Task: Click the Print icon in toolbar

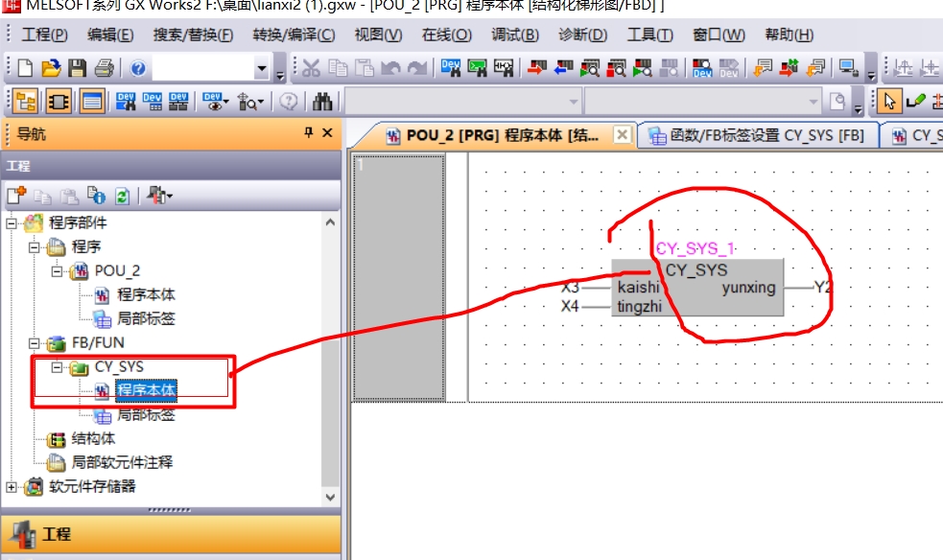Action: (x=104, y=68)
